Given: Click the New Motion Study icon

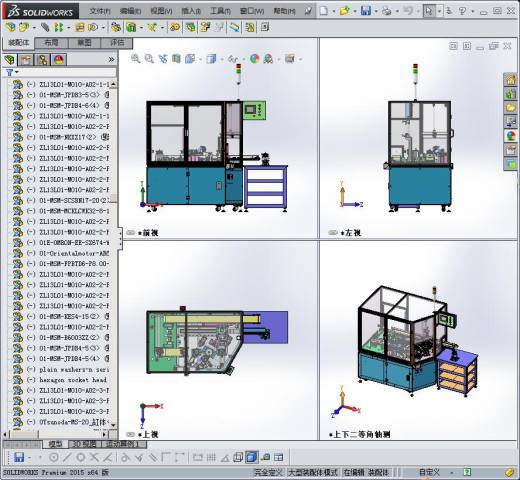Looking at the screenshot, I should [174, 27].
